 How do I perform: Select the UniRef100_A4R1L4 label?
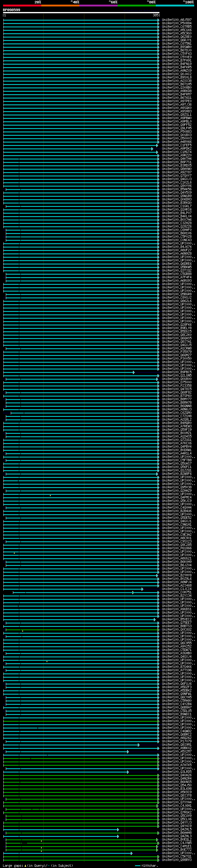tap(177, 454)
